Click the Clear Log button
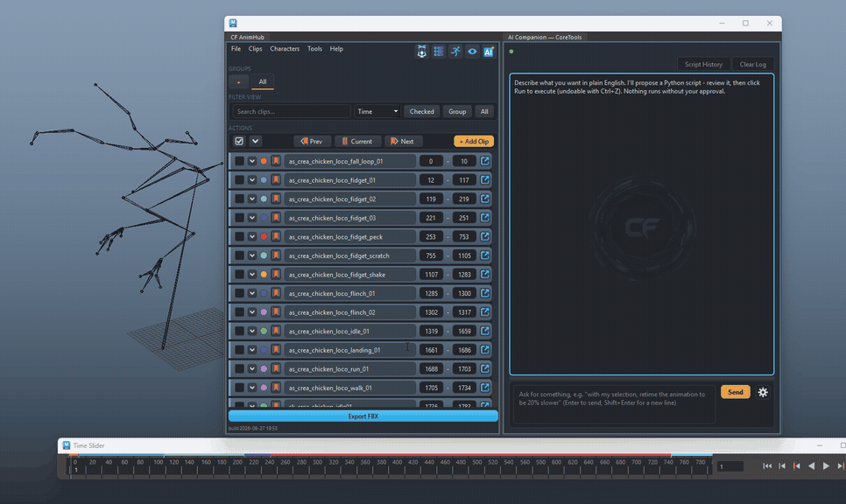846x504 pixels. 752,64
